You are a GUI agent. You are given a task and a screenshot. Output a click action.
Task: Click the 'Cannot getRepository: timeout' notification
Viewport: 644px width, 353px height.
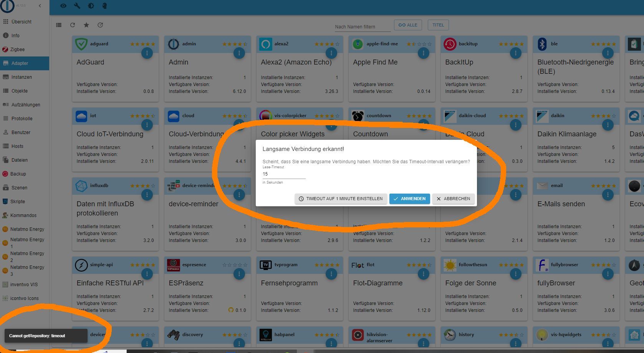pos(46,336)
